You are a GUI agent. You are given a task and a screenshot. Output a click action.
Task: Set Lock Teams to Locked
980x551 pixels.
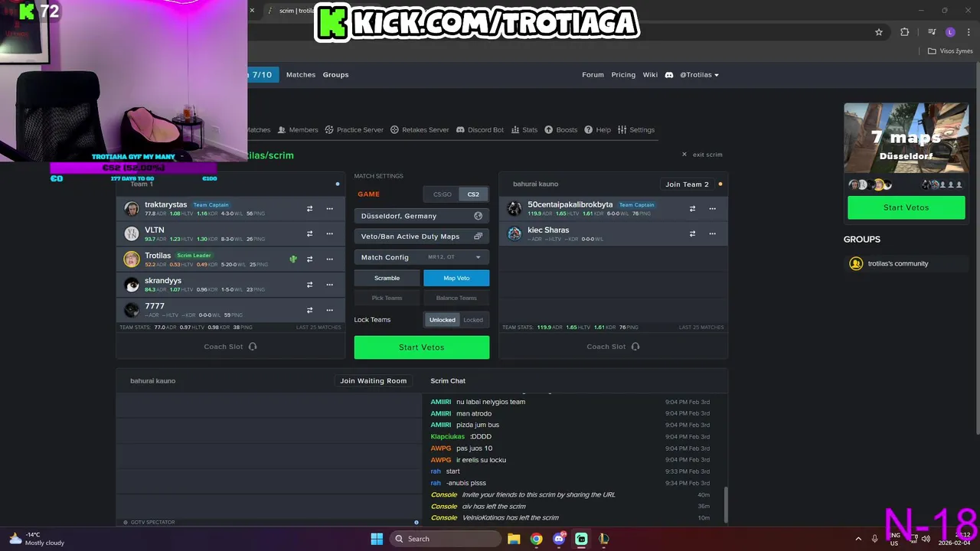tap(473, 320)
